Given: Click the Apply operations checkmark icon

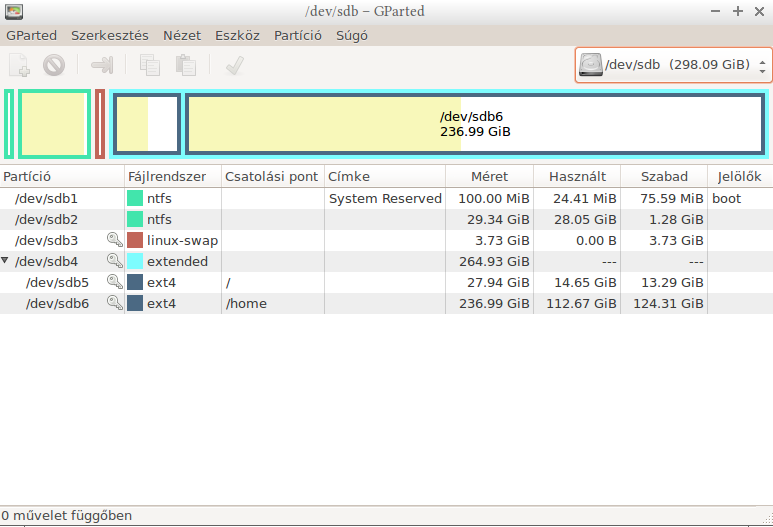Looking at the screenshot, I should [x=235, y=65].
